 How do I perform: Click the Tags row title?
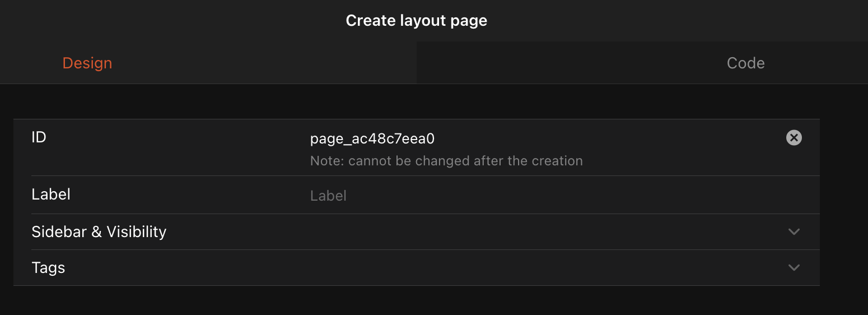[x=49, y=267]
